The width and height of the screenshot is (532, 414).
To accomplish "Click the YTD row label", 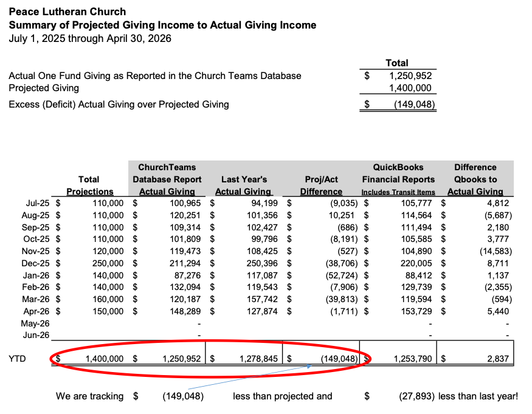I will tap(17, 359).
